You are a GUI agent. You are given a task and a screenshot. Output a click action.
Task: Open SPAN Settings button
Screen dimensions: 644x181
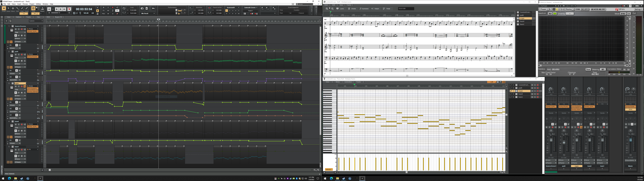coord(638,9)
